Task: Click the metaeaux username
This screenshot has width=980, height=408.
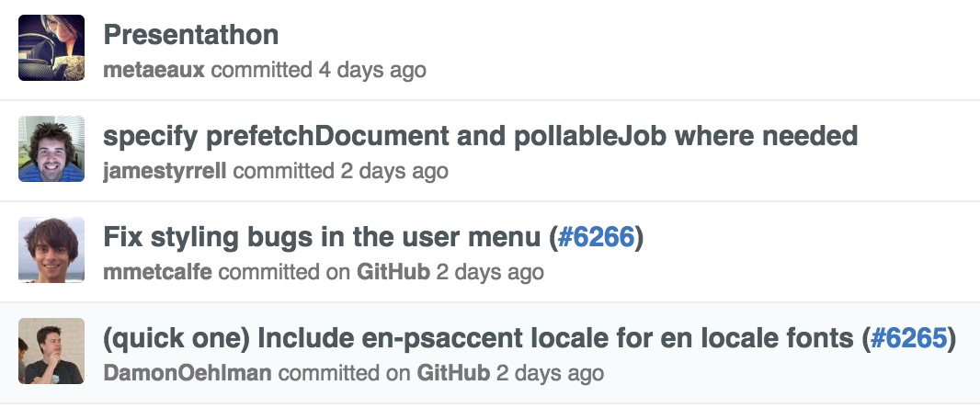Action: [x=154, y=70]
